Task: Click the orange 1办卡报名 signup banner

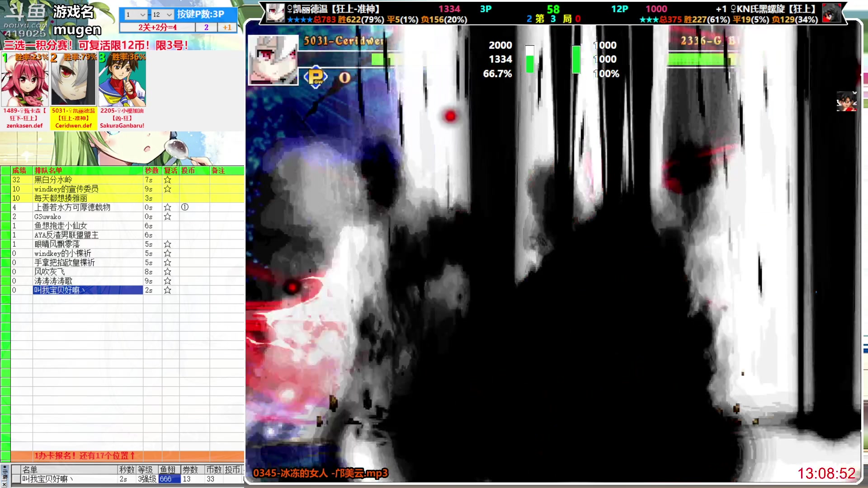Action: tap(127, 455)
